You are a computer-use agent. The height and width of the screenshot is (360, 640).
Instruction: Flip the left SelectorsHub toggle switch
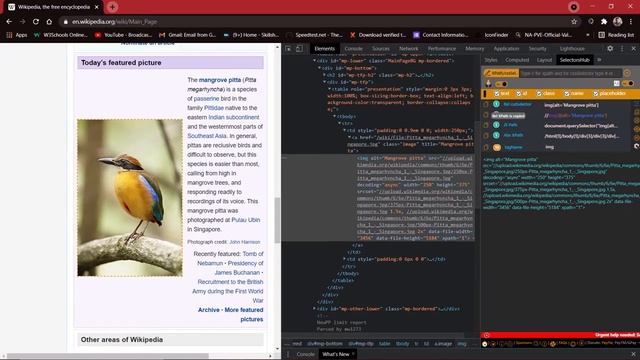click(502, 84)
